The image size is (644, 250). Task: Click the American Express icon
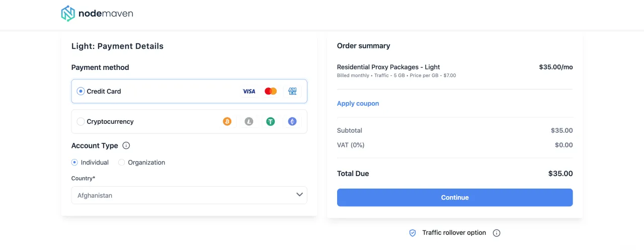point(292,92)
